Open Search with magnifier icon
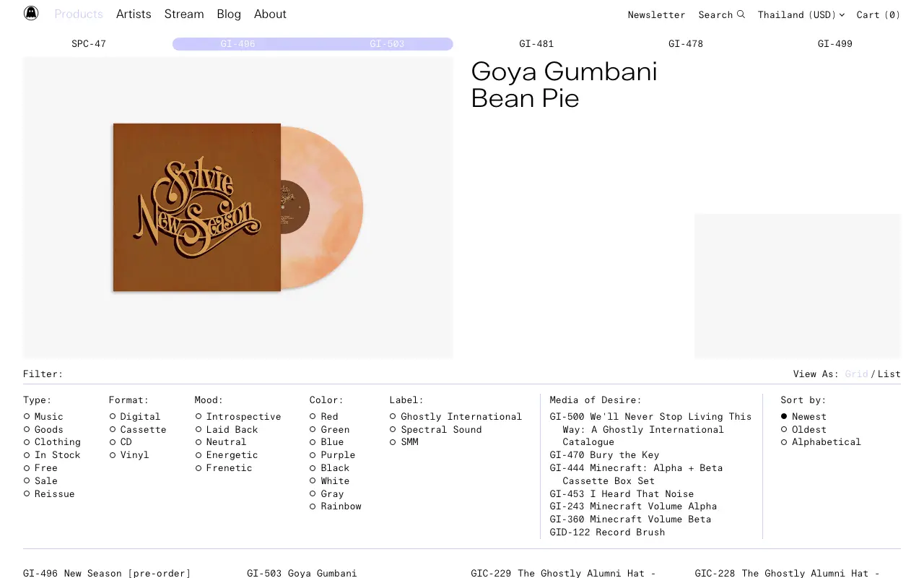The height and width of the screenshot is (578, 924). [721, 14]
